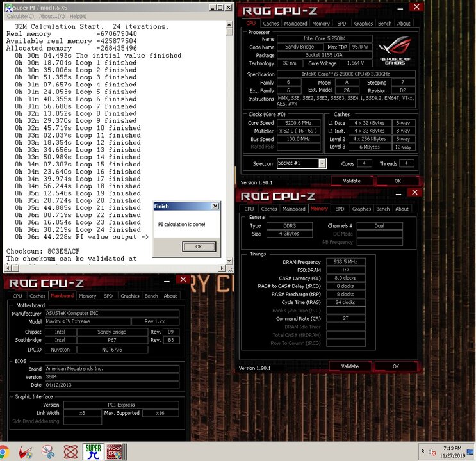Select the About tab in the top CPU-Z window
Image resolution: width=476 pixels, height=461 pixels.
pos(404,24)
